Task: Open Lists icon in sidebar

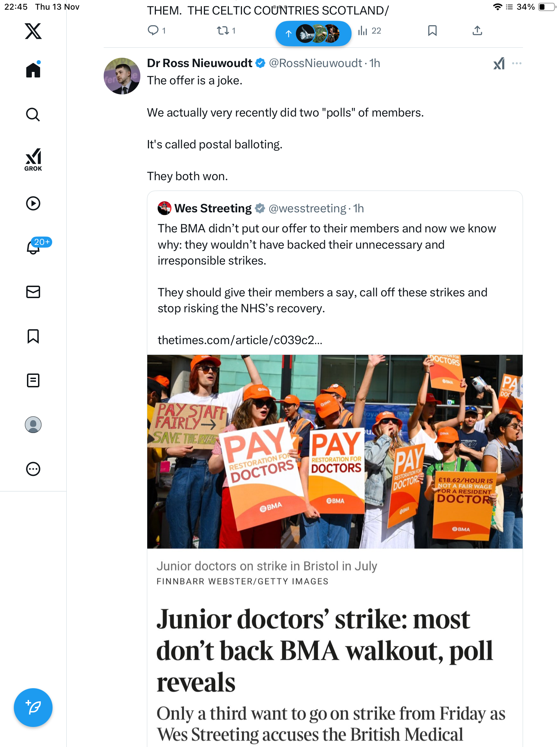Action: (33, 380)
